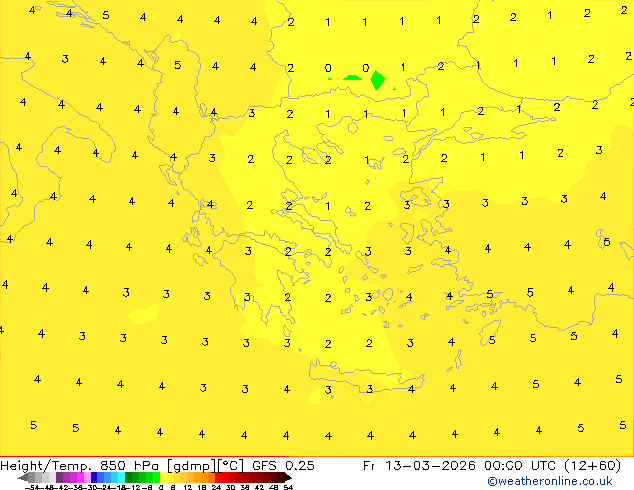
Task: Pick the bright yellow swatch at legend value 0
Action: point(163,477)
